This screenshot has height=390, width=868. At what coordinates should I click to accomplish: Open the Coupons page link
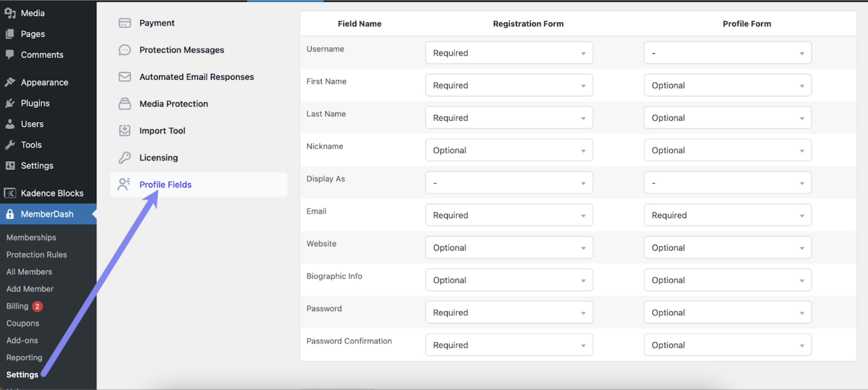23,323
